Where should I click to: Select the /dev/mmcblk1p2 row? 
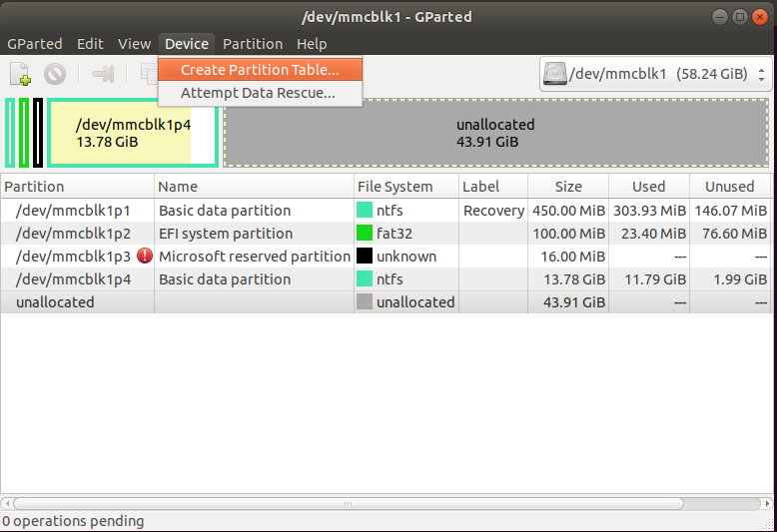[387, 234]
